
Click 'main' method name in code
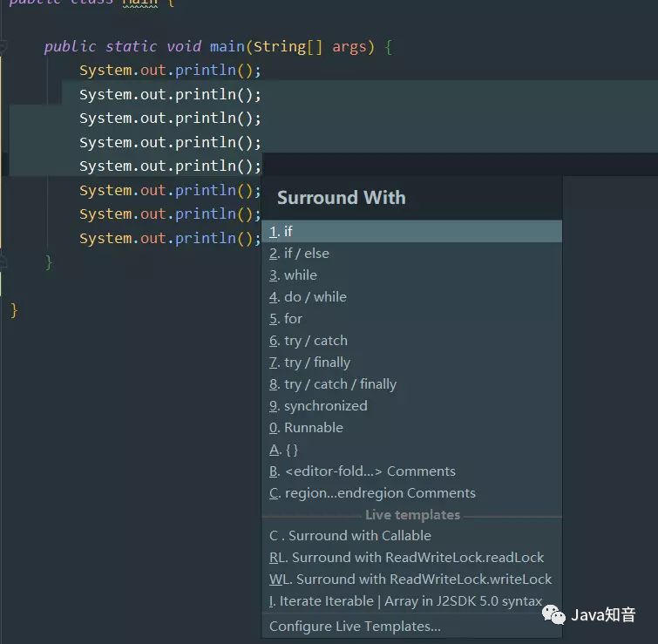tap(227, 46)
